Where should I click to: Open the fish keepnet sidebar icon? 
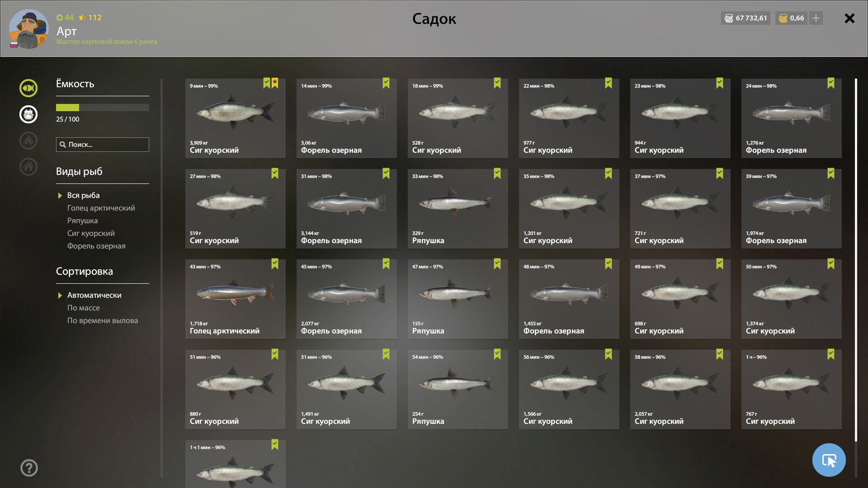28,88
